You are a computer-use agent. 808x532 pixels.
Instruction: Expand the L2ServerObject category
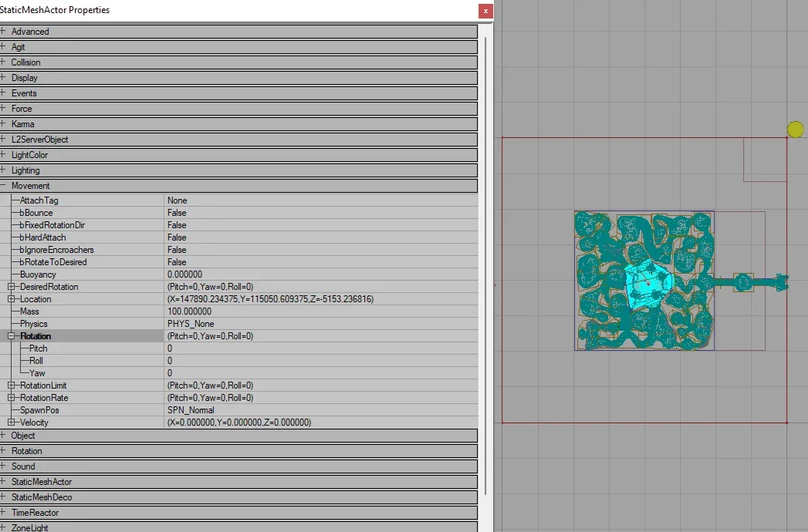pyautogui.click(x=3, y=139)
